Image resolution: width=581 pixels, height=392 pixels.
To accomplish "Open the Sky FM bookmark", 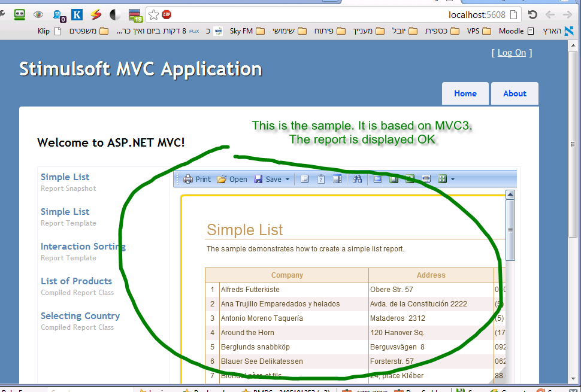I will click(x=247, y=31).
